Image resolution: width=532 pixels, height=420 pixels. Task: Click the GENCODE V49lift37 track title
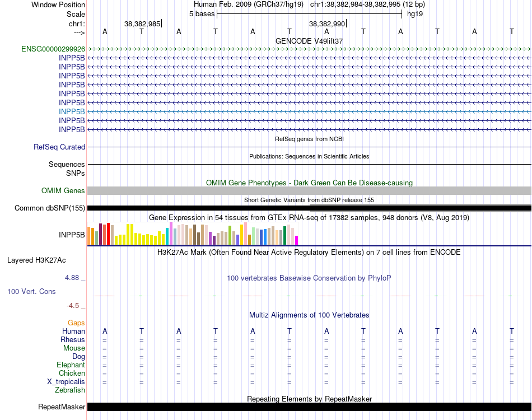[309, 41]
